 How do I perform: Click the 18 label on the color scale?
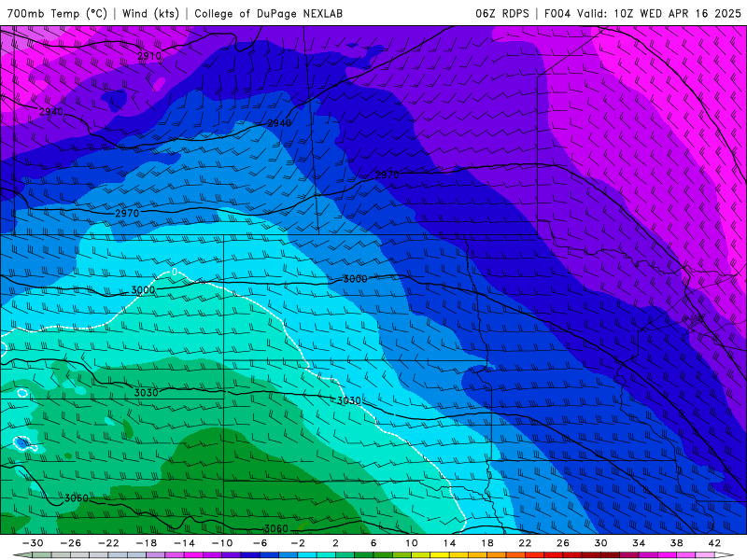click(486, 543)
